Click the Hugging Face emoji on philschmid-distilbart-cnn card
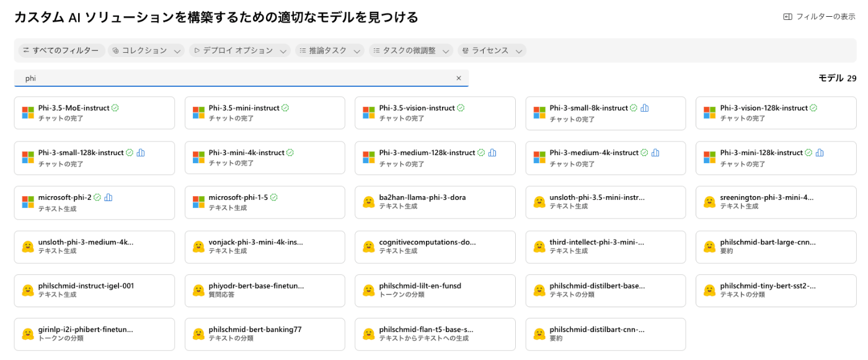The image size is (868, 360). point(539,334)
